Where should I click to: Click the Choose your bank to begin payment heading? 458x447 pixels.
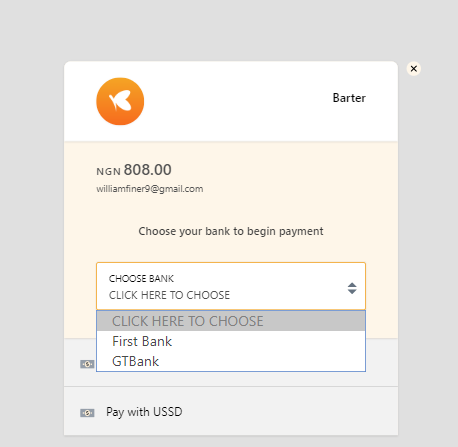click(231, 231)
